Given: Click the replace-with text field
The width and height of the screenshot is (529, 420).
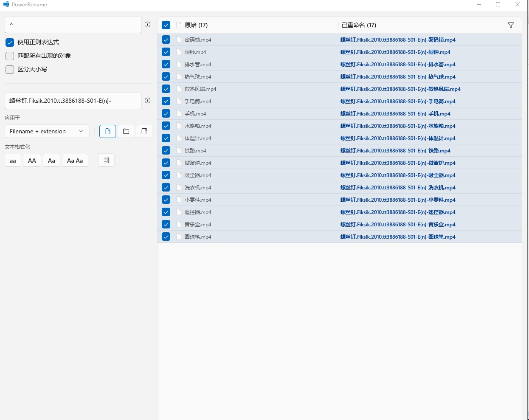Looking at the screenshot, I should [73, 101].
